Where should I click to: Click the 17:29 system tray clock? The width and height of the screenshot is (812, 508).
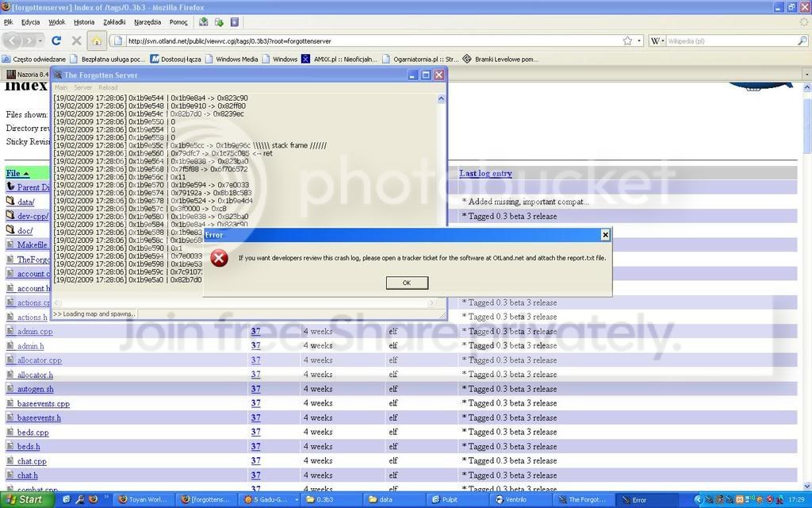coord(796,500)
